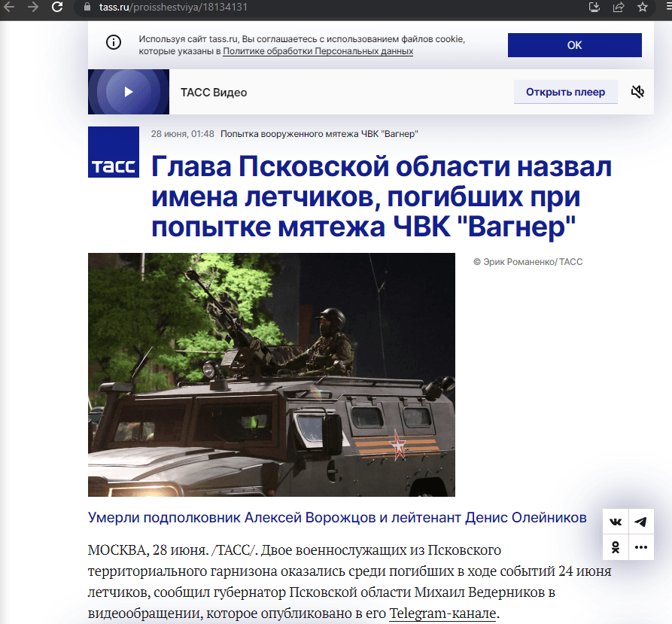Share the article on VK
This screenshot has height=624, width=672.
(x=616, y=522)
